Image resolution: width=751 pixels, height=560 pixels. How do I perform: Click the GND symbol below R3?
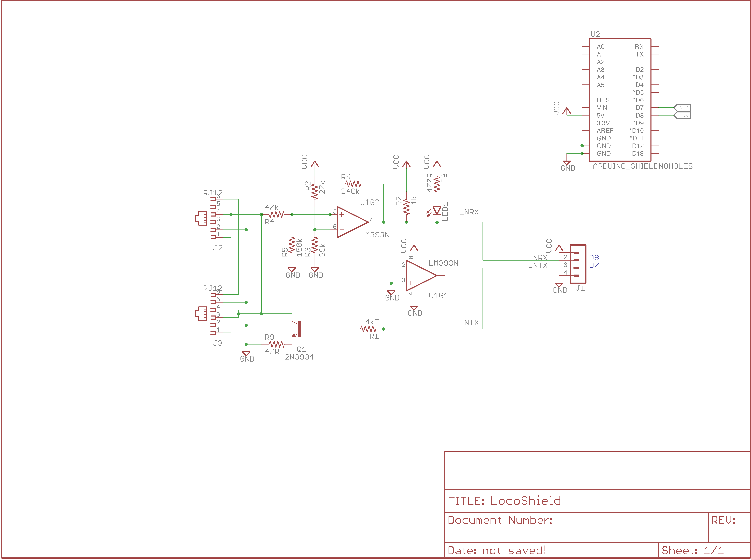[315, 270]
